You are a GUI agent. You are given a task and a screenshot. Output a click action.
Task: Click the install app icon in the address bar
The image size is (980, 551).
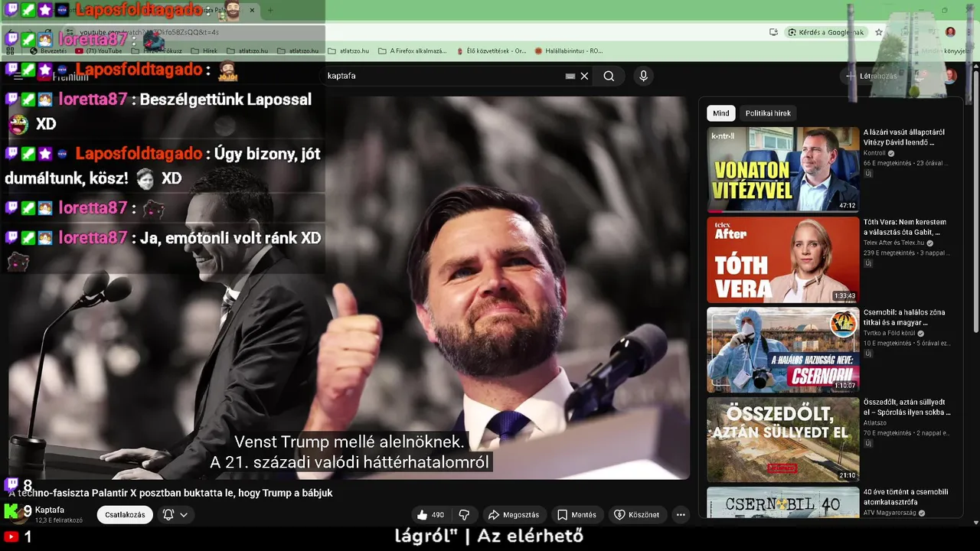tap(774, 32)
